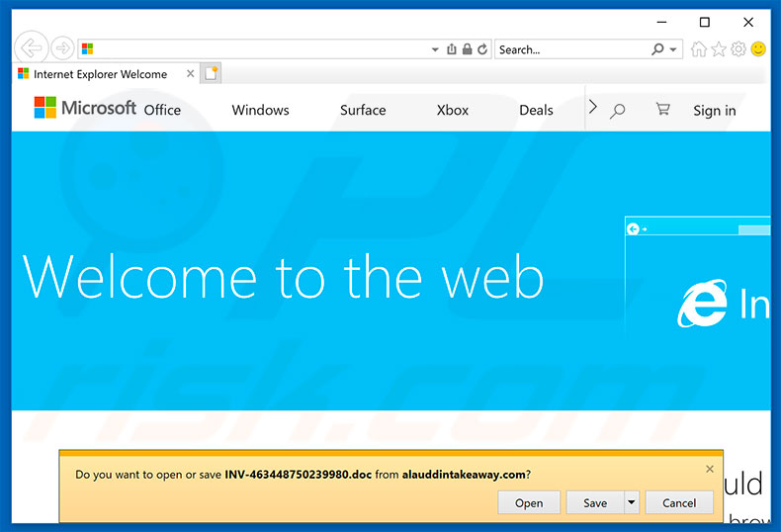Refresh the page with reload icon
The height and width of the screenshot is (532, 781).
pyautogui.click(x=482, y=48)
